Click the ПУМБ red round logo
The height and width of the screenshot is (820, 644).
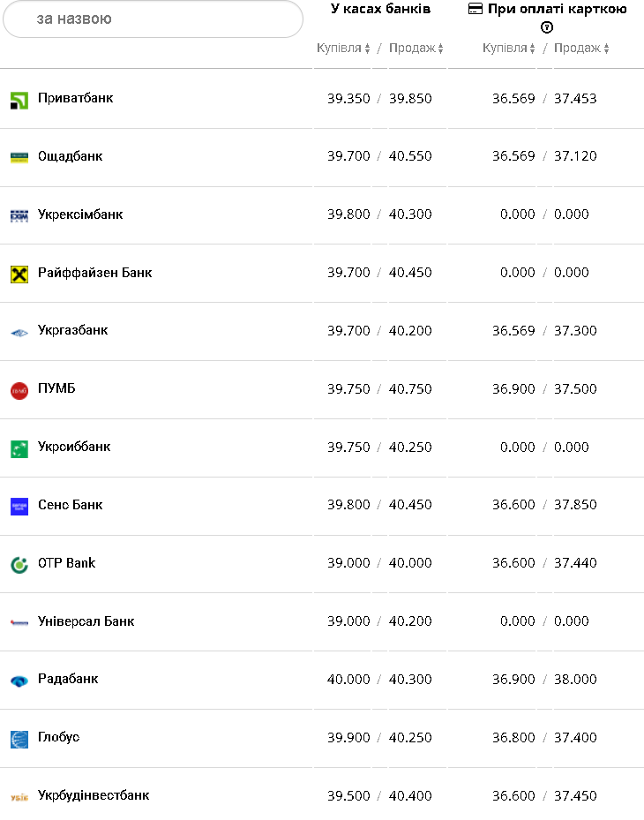(19, 390)
